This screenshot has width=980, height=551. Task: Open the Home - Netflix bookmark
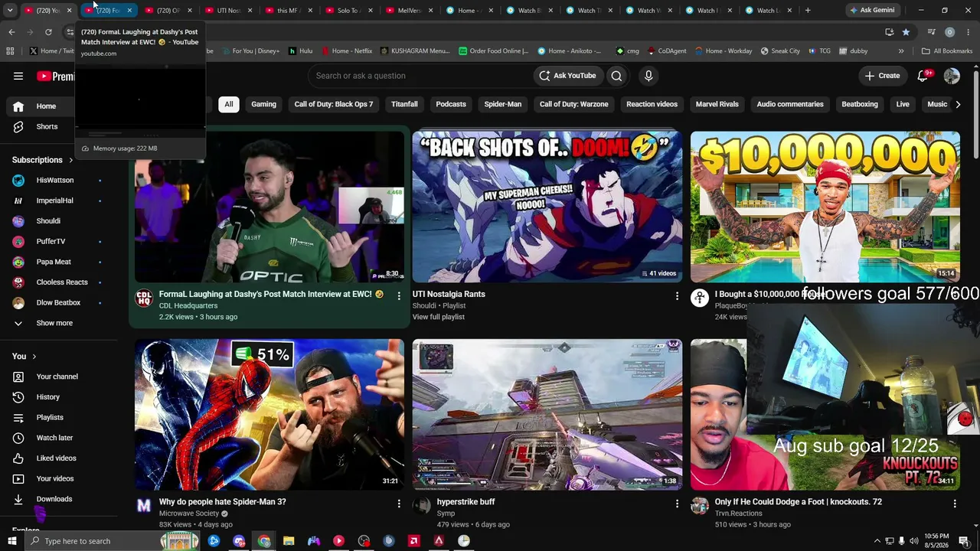pyautogui.click(x=346, y=51)
